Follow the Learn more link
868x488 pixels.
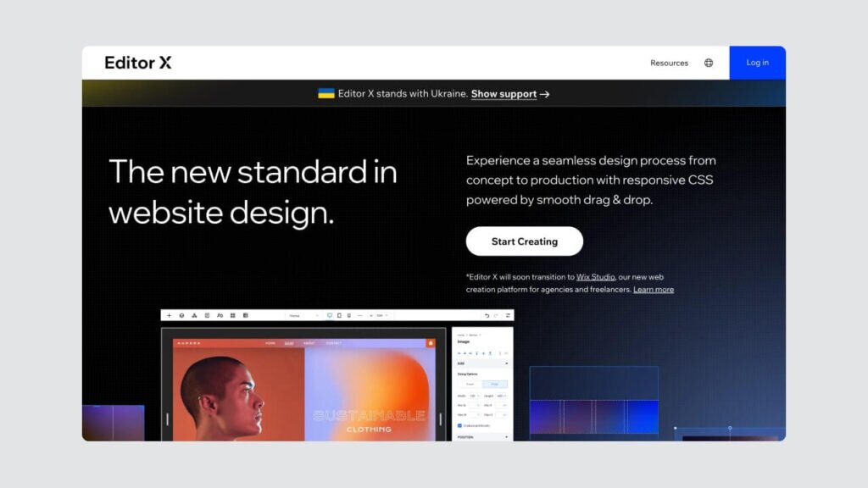(x=654, y=290)
